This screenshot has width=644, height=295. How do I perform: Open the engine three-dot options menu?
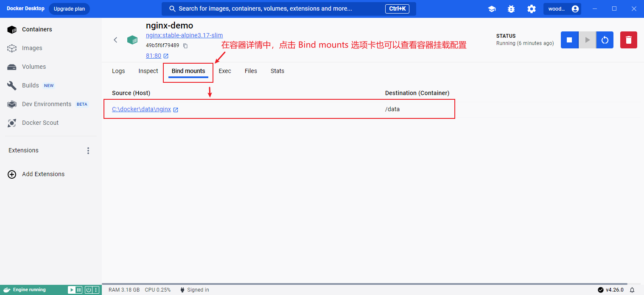(96, 290)
